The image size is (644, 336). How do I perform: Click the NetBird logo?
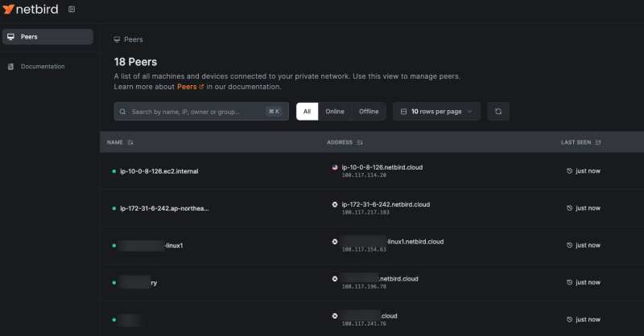[x=31, y=10]
